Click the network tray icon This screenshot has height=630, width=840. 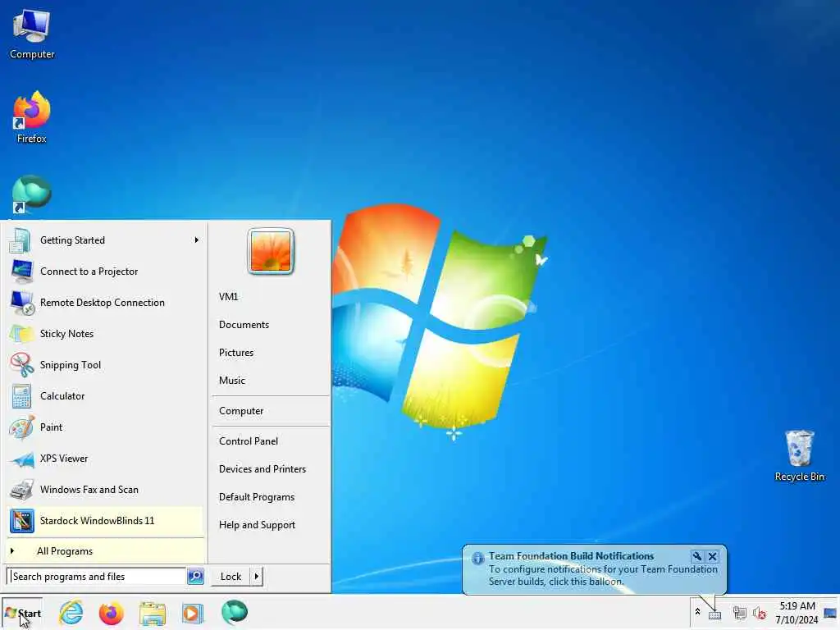coord(739,613)
